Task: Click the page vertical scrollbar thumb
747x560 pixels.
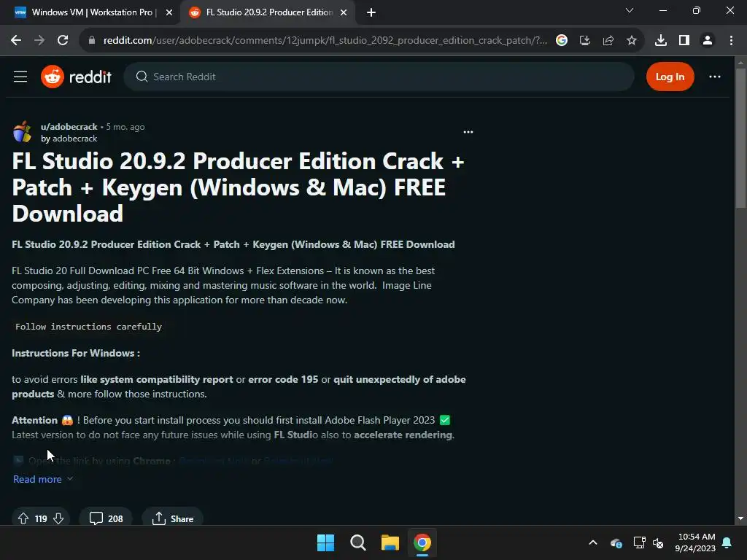Action: click(740, 138)
